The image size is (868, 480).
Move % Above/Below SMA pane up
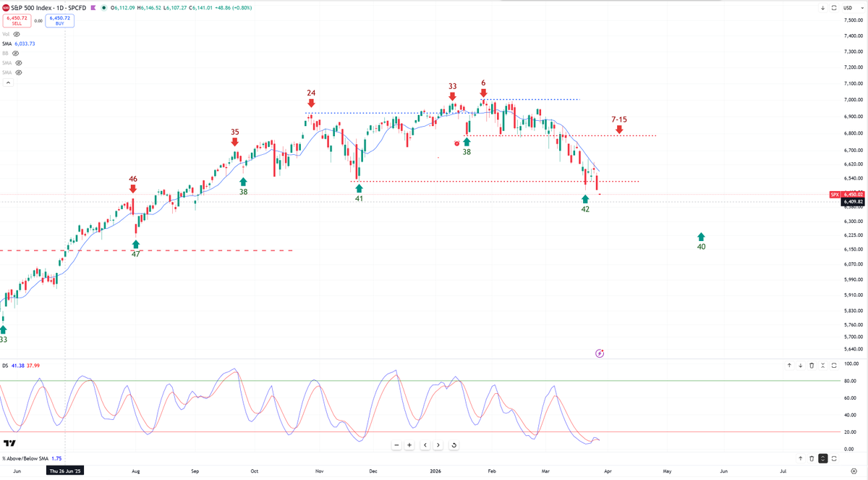click(801, 458)
